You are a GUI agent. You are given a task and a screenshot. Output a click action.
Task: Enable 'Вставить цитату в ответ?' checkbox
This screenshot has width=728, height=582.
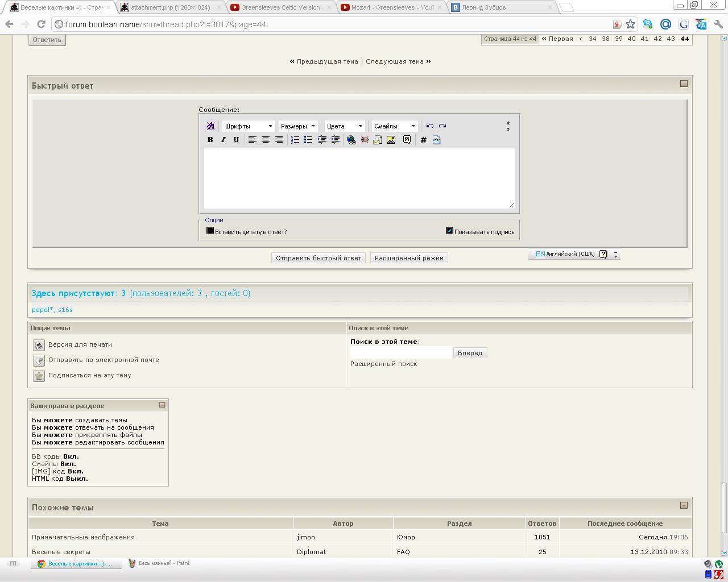point(210,231)
